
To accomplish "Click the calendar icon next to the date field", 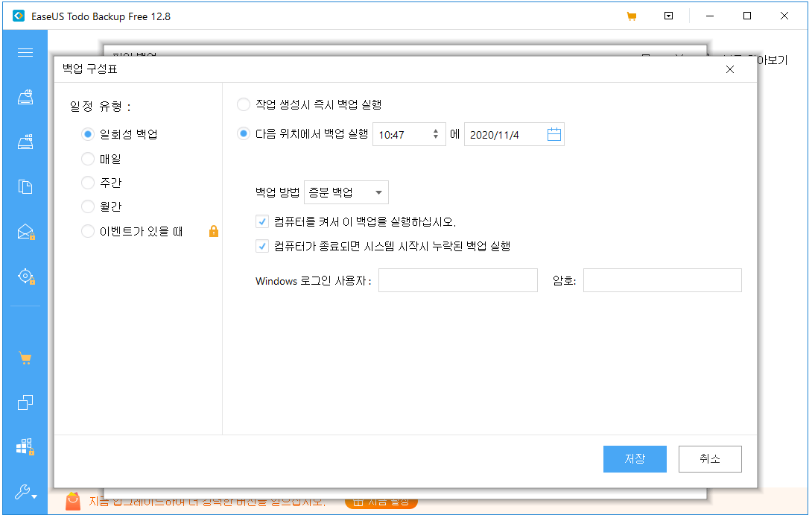I will (x=554, y=133).
